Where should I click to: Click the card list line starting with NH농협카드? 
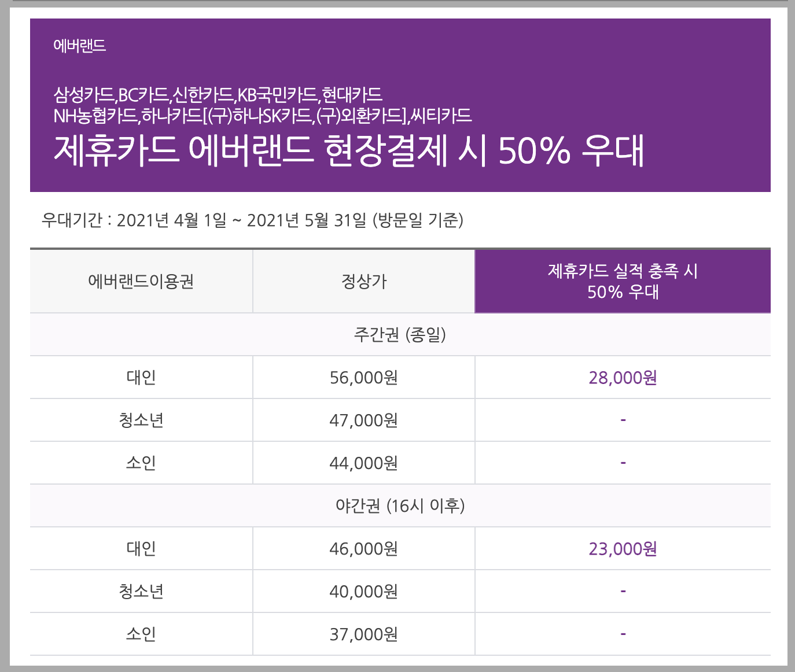[262, 116]
